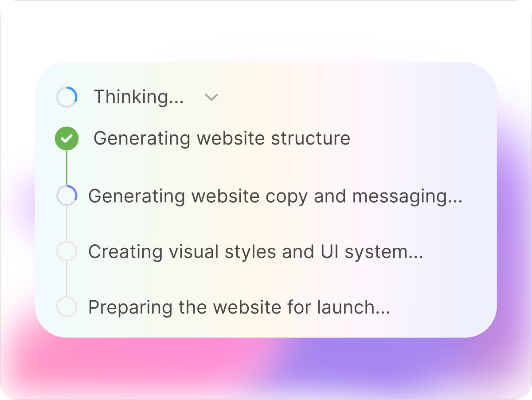
Task: Open the Generating website copy and messaging step
Action: (275, 196)
